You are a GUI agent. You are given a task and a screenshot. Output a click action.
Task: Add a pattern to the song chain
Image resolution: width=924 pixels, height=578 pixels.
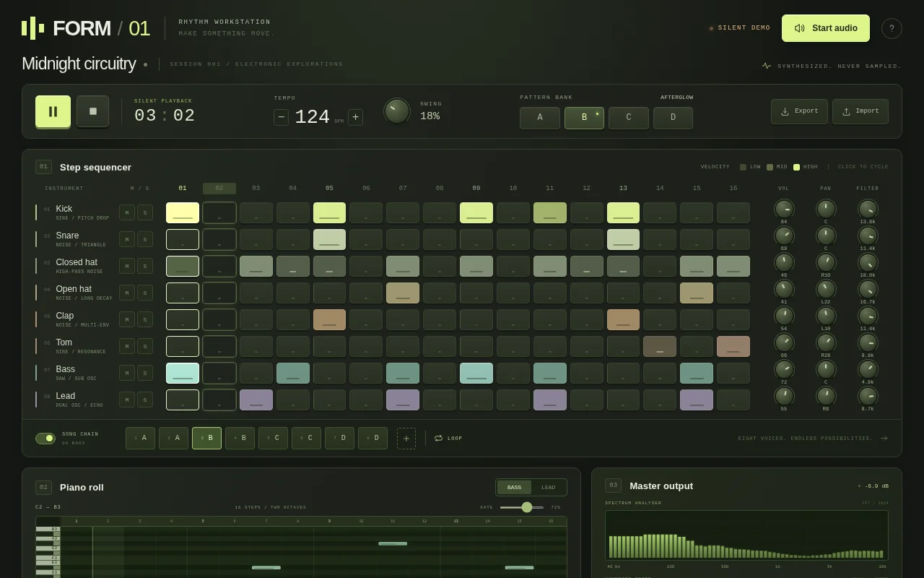406,438
